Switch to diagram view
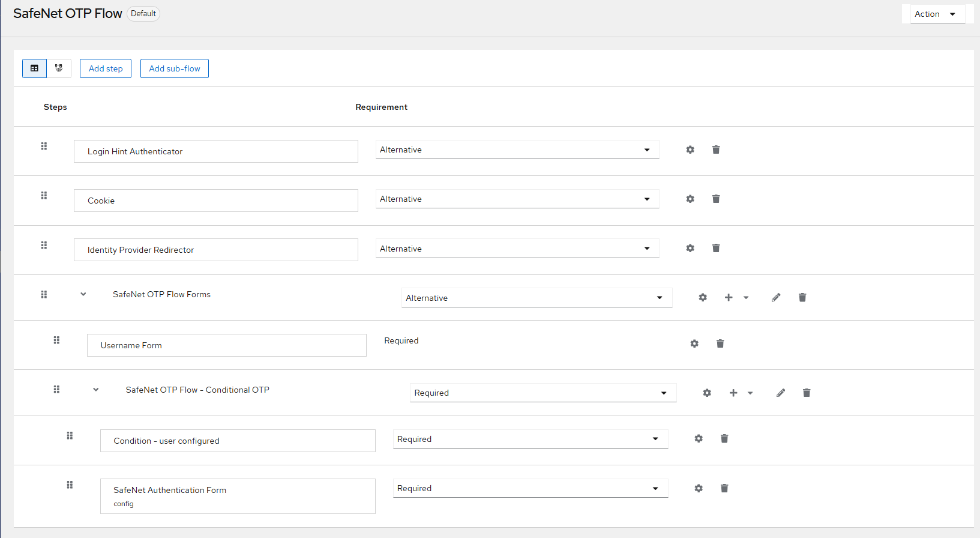980x538 pixels. point(59,68)
